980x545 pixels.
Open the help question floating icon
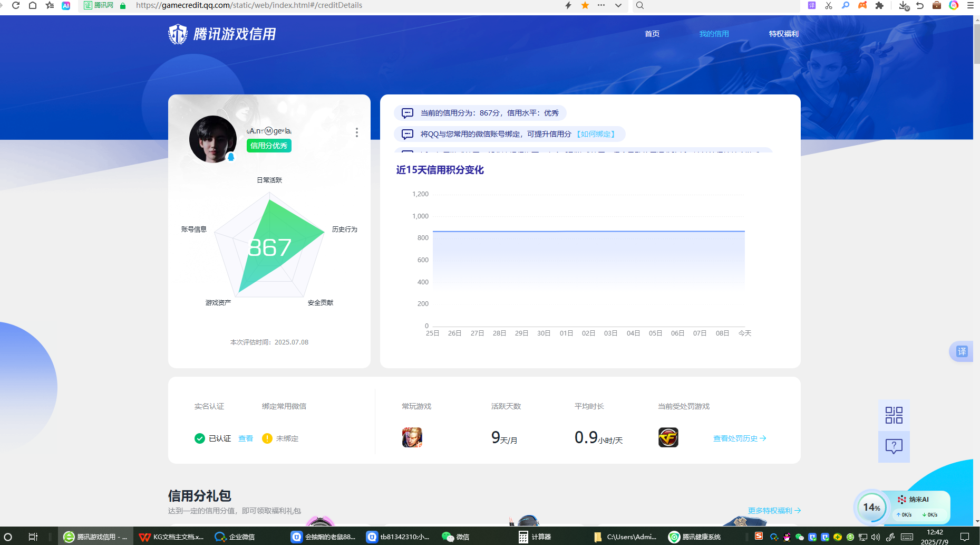tap(894, 446)
